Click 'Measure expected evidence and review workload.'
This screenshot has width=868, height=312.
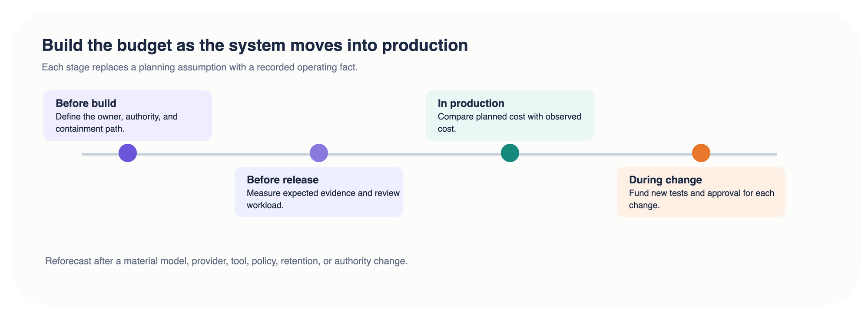pyautogui.click(x=323, y=199)
